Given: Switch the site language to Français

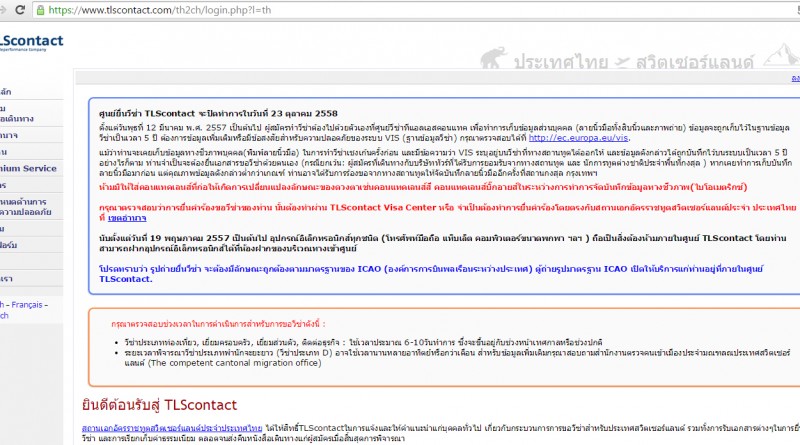Looking at the screenshot, I should (27, 305).
